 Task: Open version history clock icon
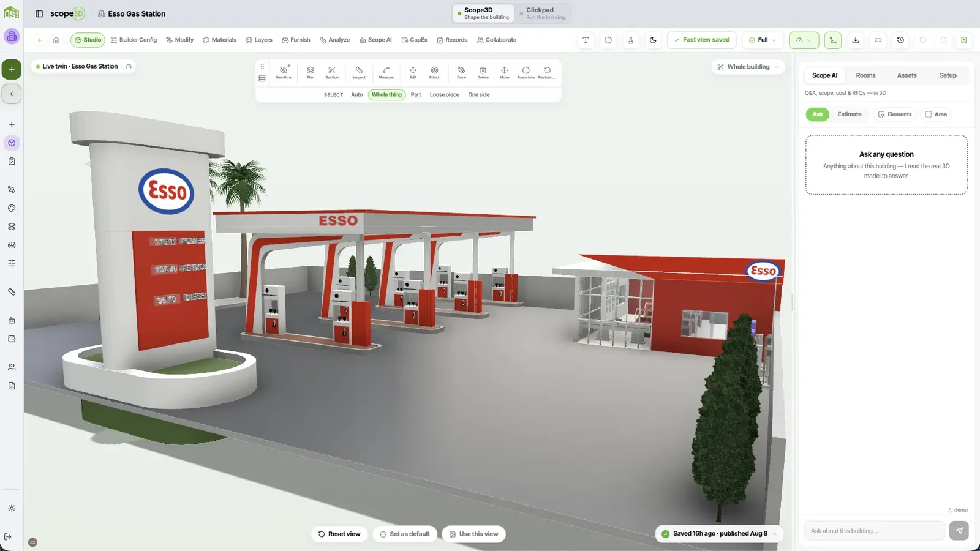coord(900,40)
